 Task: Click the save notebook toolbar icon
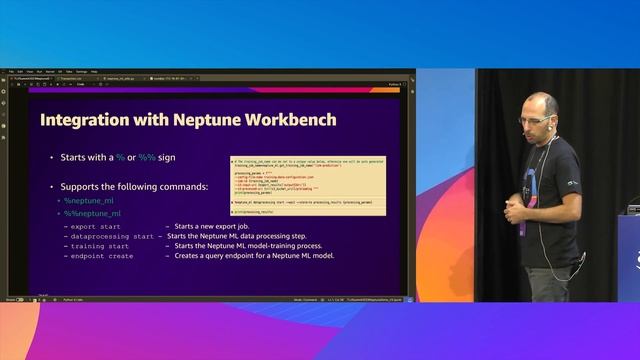[x=18, y=84]
